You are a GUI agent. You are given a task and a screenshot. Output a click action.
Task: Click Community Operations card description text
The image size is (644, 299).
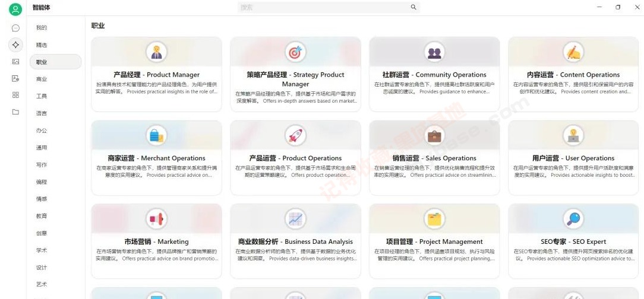[x=434, y=88]
